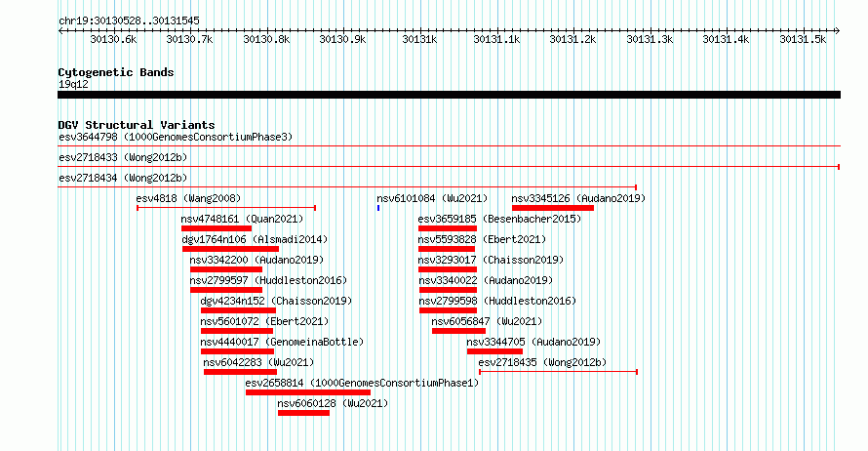Click the 30131k ruler tick label
Screen dimensions: 868x451
point(419,39)
